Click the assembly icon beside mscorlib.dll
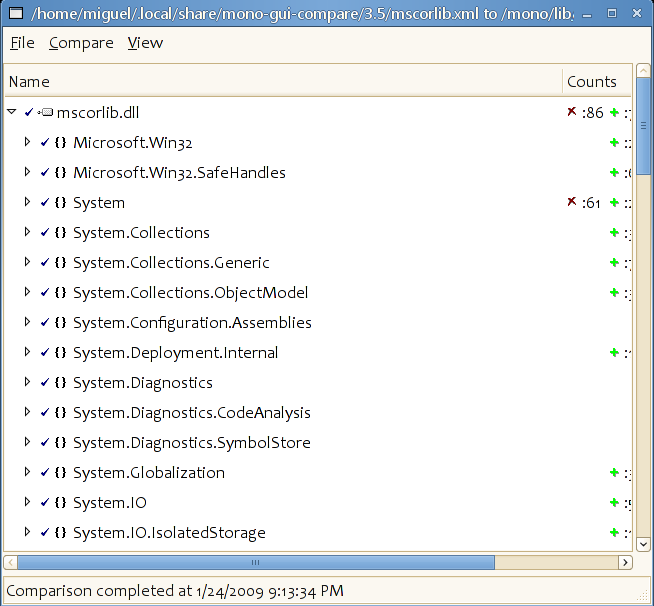Viewport: 654px width, 606px height. pos(45,112)
